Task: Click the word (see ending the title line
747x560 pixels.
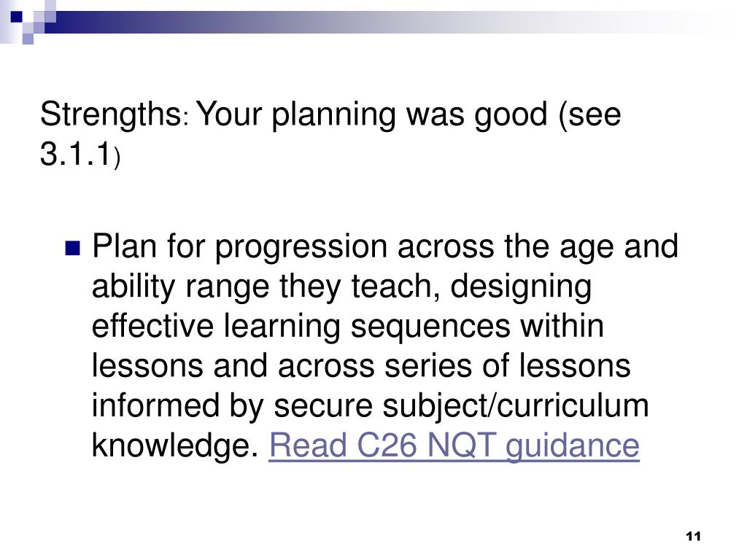Action: click(590, 115)
